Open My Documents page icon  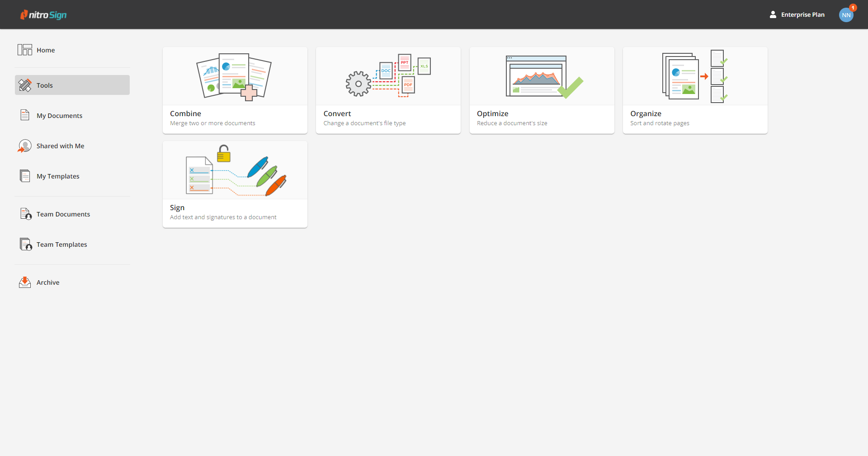pyautogui.click(x=25, y=115)
